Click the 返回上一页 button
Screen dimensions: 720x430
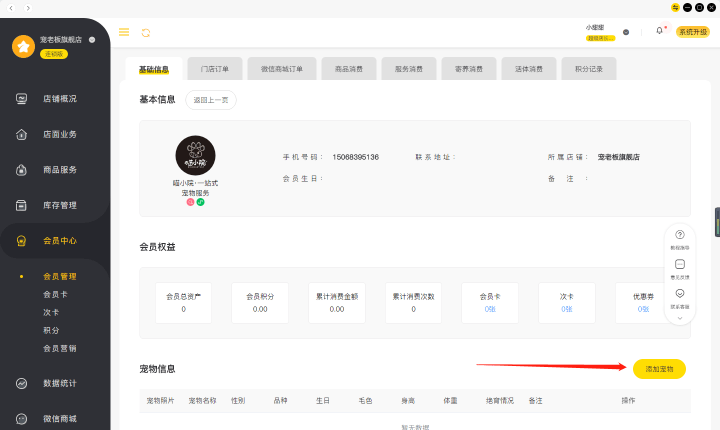[211, 100]
